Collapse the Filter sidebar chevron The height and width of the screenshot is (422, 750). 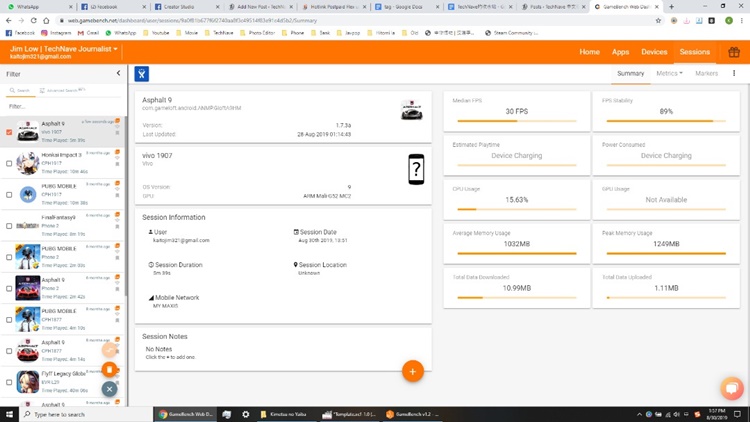(x=119, y=73)
